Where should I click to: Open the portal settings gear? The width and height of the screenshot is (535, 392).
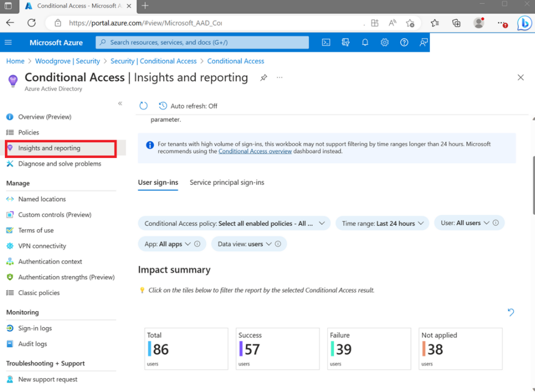[384, 42]
